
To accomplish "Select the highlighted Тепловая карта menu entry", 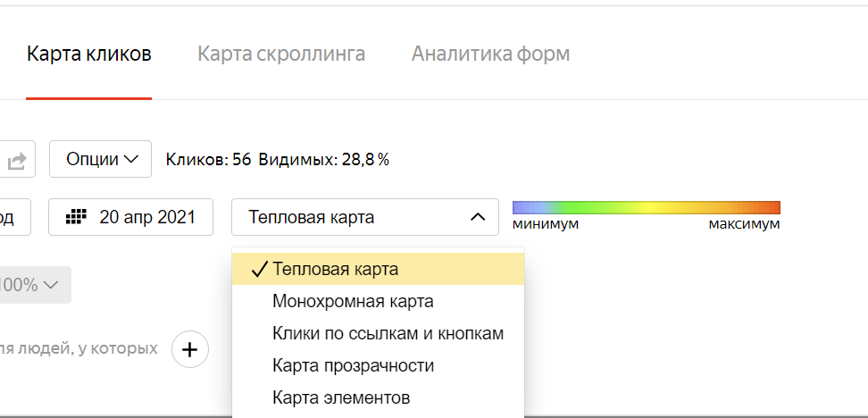I will point(378,269).
